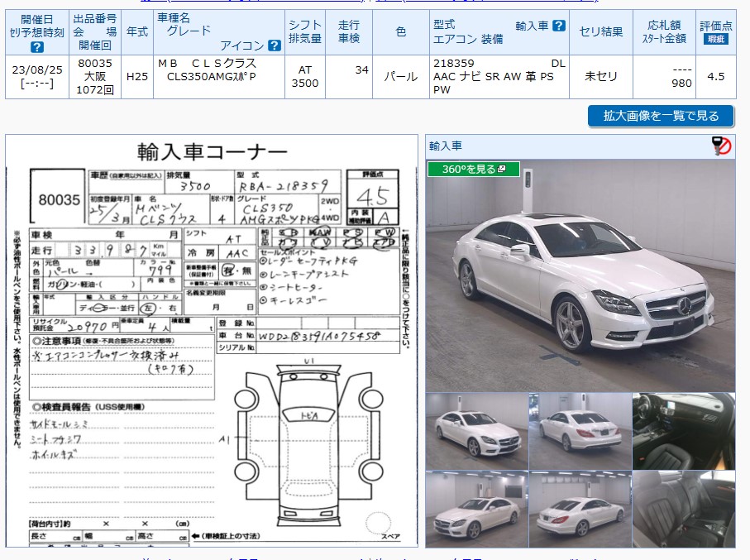Open the auction sheet image
The width and height of the screenshot is (750, 560).
[212, 340]
